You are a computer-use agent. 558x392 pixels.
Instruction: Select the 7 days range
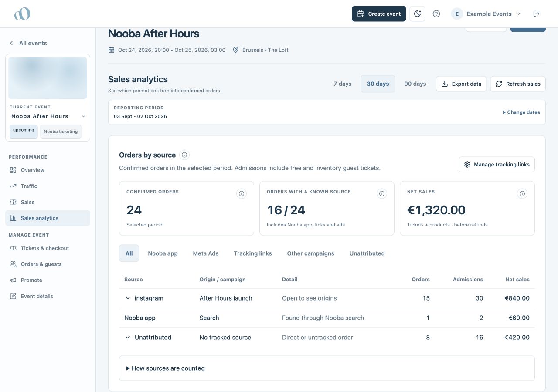click(343, 84)
